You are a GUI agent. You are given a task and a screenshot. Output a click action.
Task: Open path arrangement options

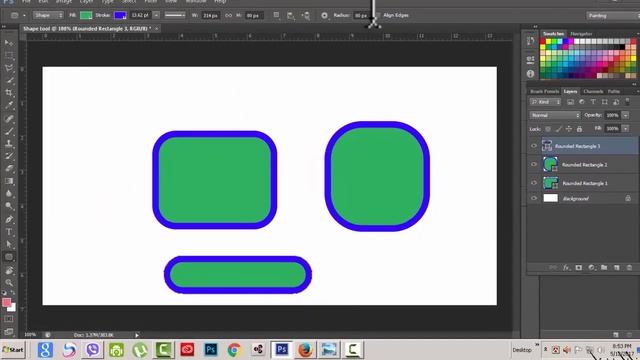[x=305, y=16]
